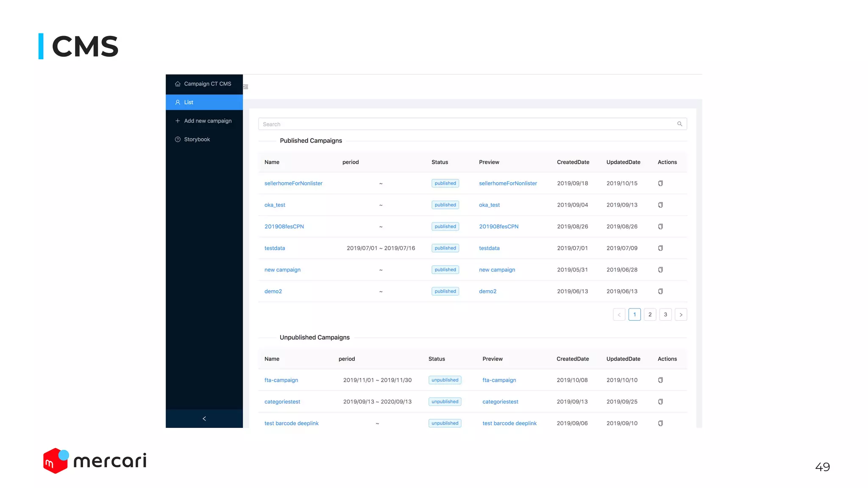Click the search magnifier icon

point(679,124)
